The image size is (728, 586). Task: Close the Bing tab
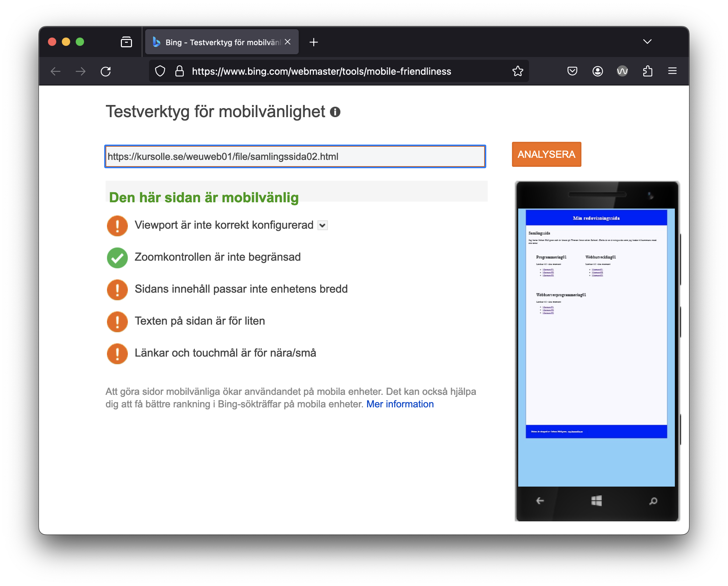click(288, 42)
